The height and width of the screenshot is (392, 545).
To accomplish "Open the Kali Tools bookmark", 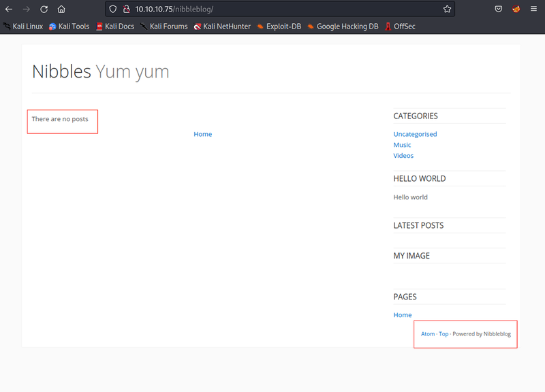I will click(69, 27).
